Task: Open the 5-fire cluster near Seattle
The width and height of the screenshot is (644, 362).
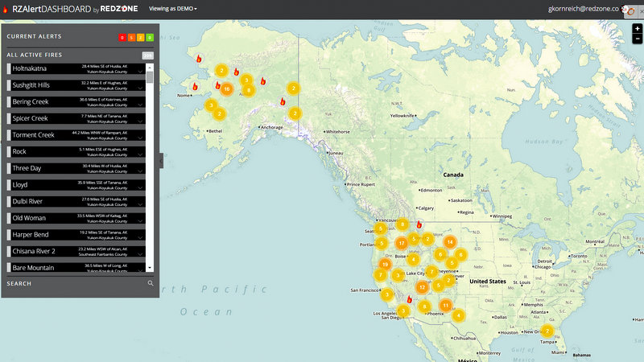Action: pyautogui.click(x=381, y=228)
